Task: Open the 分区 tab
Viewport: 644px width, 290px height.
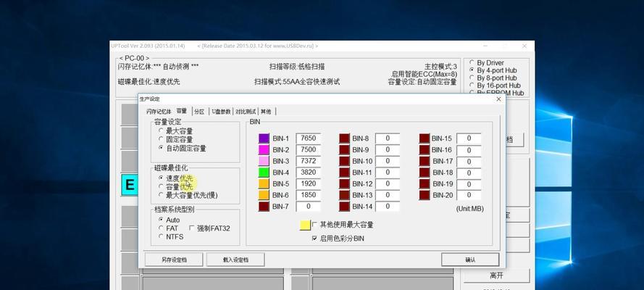Action: [x=200, y=112]
